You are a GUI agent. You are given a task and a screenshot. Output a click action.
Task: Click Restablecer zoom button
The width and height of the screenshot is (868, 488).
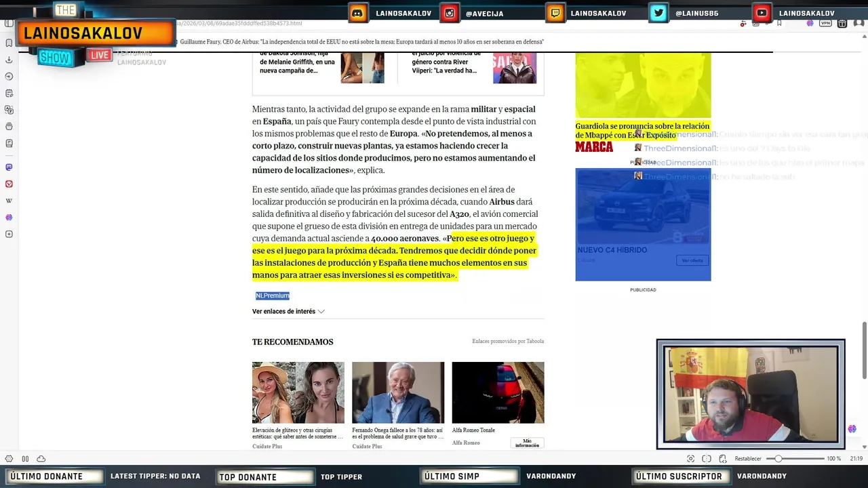coord(748,459)
